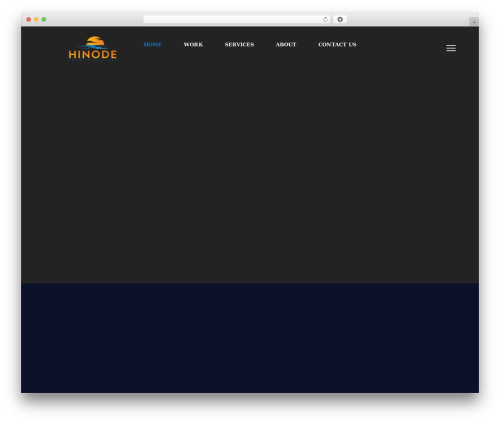Screen dimensions: 500x423
Task: Open the Contact Us page
Action: 337,44
